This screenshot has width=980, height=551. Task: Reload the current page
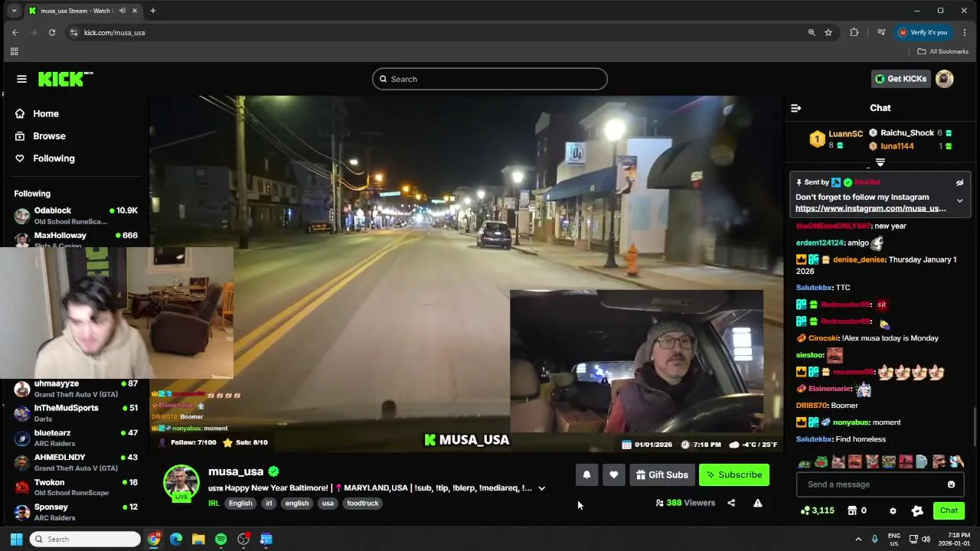[52, 32]
